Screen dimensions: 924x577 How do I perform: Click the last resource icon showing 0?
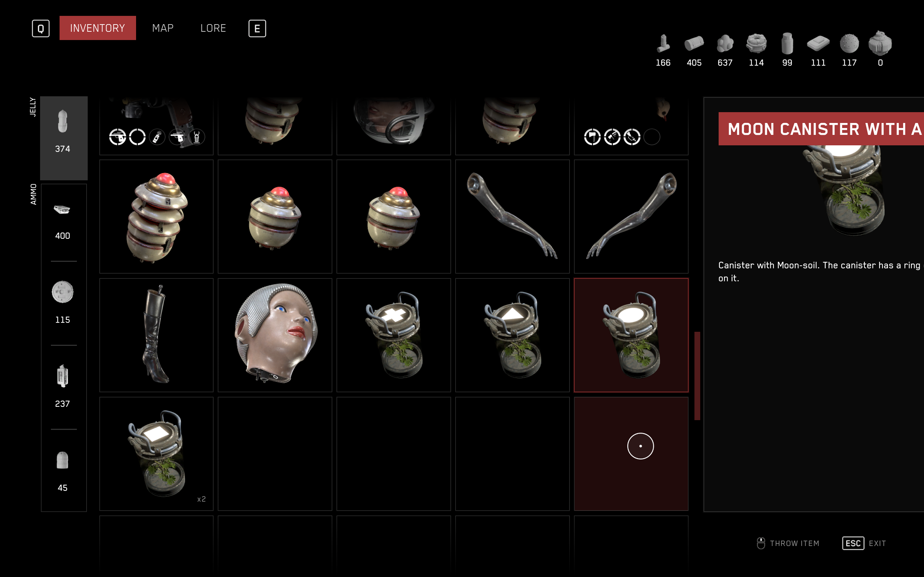[x=880, y=43]
